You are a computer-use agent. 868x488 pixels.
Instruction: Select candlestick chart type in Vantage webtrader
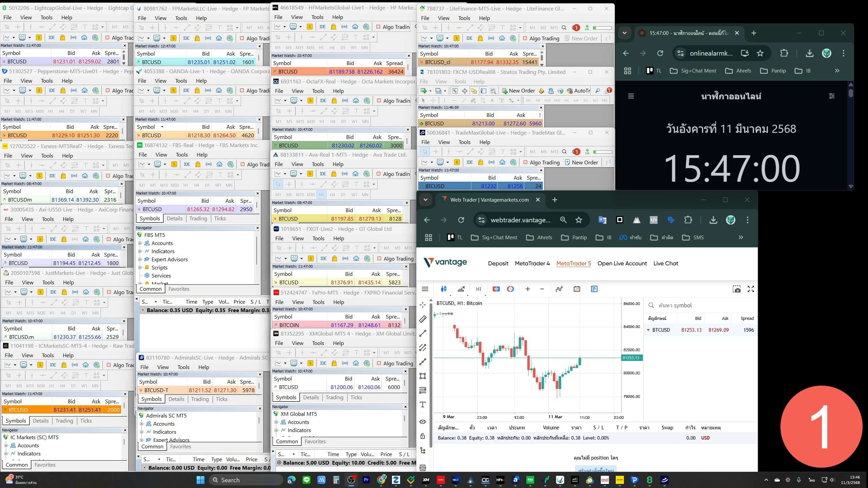click(x=443, y=289)
